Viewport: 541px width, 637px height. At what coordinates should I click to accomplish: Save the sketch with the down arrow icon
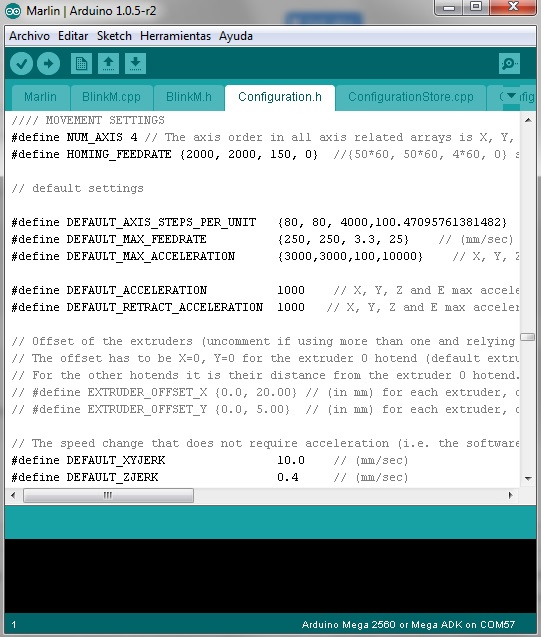pos(136,63)
